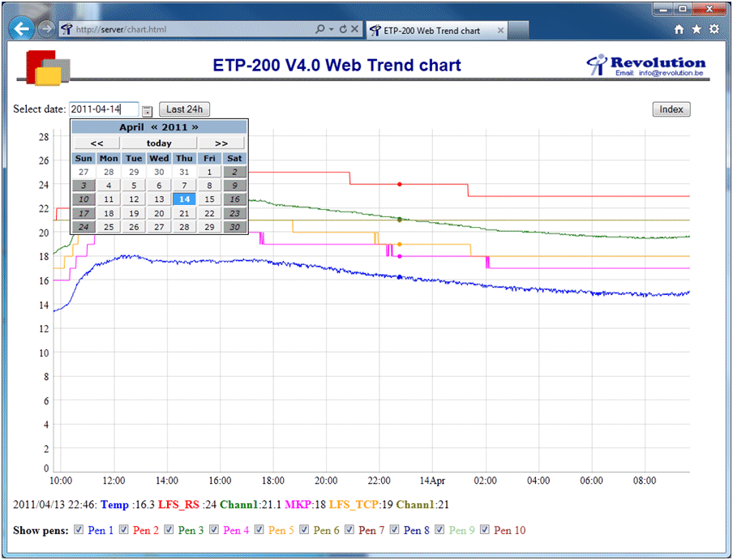The image size is (733, 560).
Task: Click the blue Temp data point marker
Action: (x=399, y=277)
